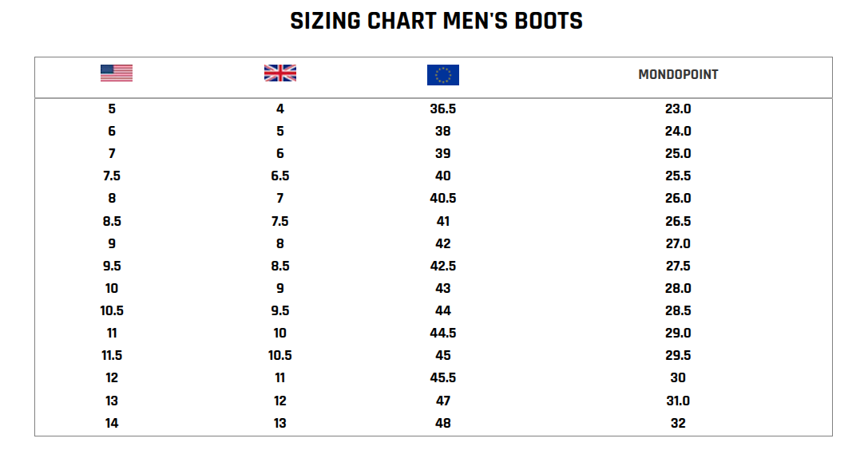Click the MONDOPOINT column header
Screen dimensions: 868x466
(678, 74)
